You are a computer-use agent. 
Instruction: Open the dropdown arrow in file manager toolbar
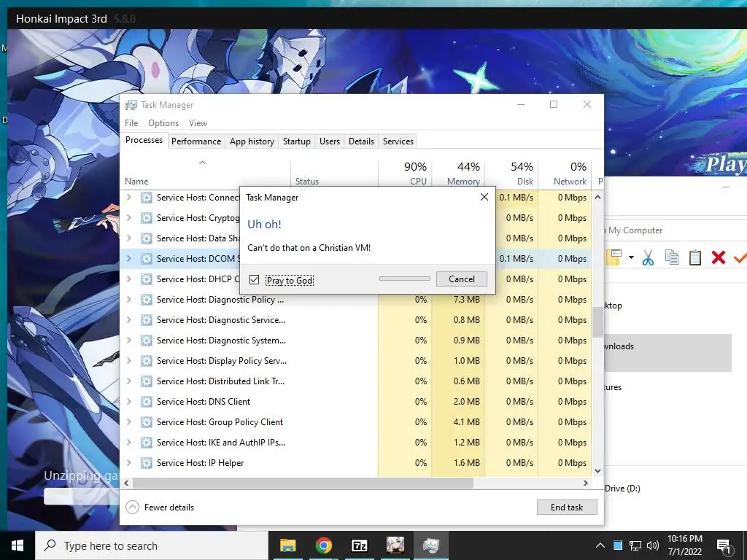click(x=631, y=257)
